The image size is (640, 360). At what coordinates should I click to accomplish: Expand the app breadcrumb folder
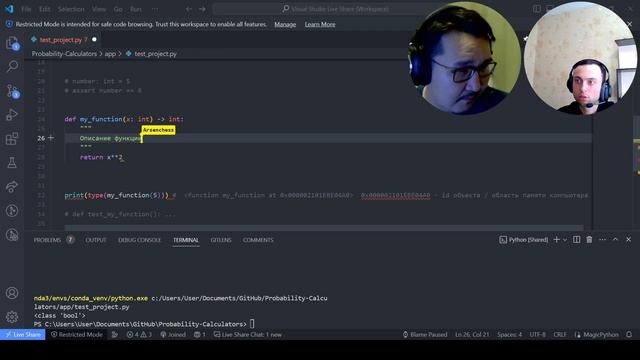(110, 54)
